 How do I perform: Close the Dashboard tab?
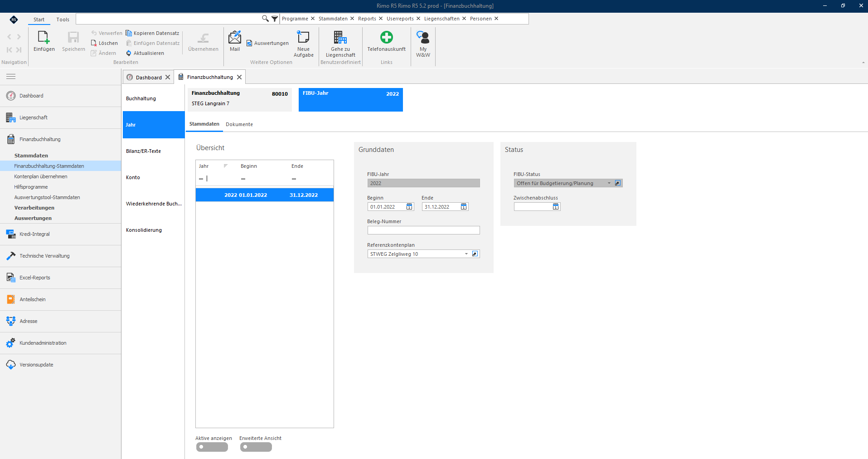(168, 77)
